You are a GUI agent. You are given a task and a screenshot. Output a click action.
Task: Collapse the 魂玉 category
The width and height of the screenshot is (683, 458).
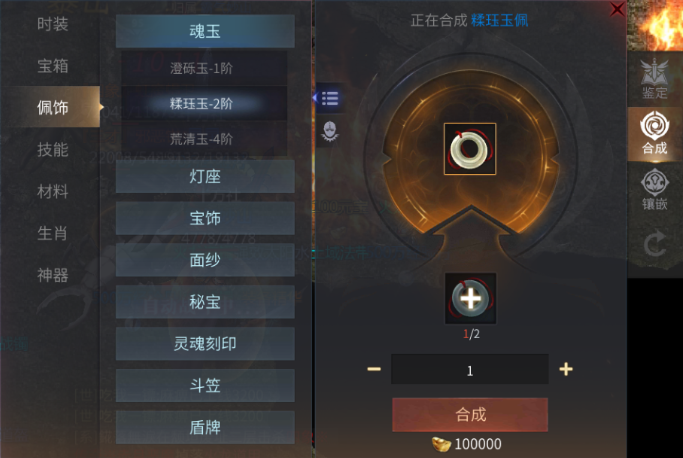[x=205, y=31]
